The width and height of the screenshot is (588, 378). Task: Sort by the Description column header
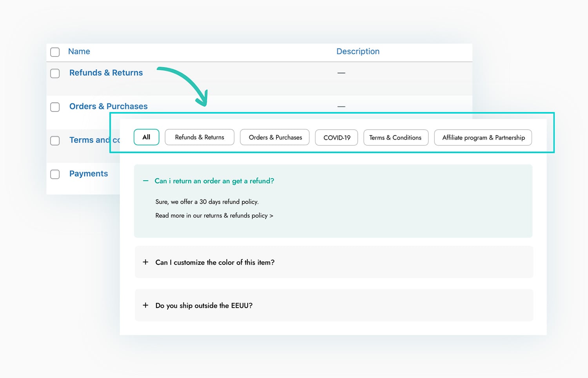point(358,51)
